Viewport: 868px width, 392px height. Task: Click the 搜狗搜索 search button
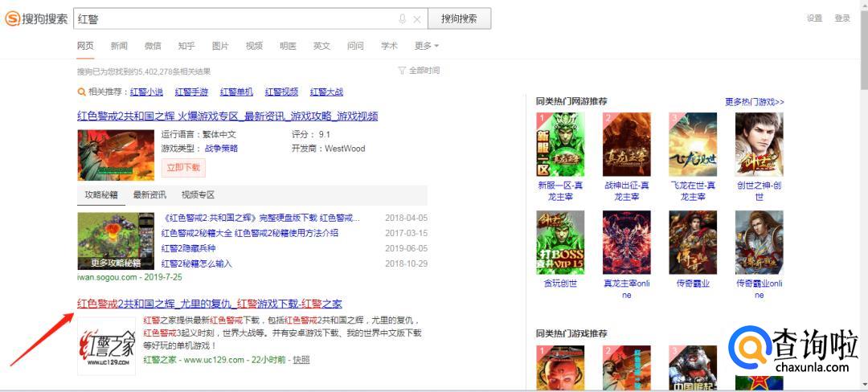(459, 18)
